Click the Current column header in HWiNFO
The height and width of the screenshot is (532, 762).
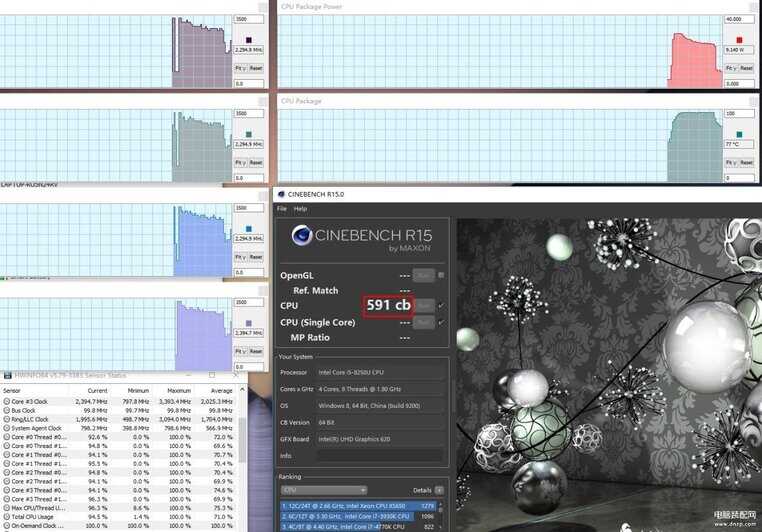pyautogui.click(x=97, y=391)
